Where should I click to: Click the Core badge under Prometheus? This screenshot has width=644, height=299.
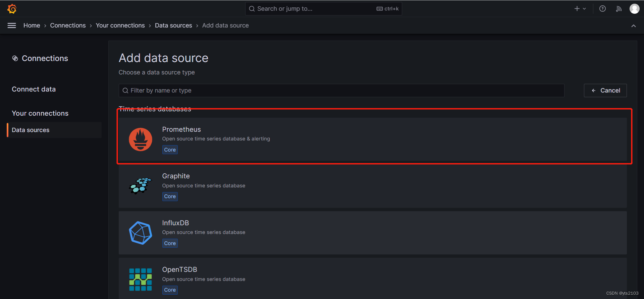point(170,150)
